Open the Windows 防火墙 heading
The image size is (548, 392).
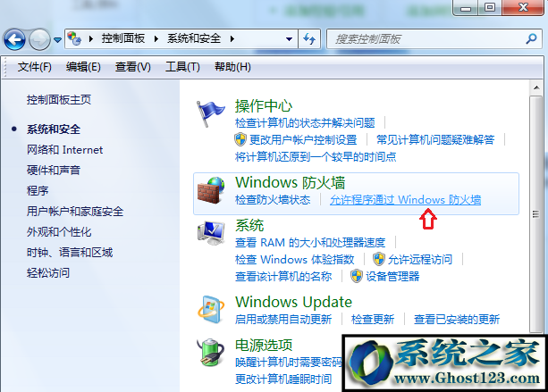click(290, 182)
